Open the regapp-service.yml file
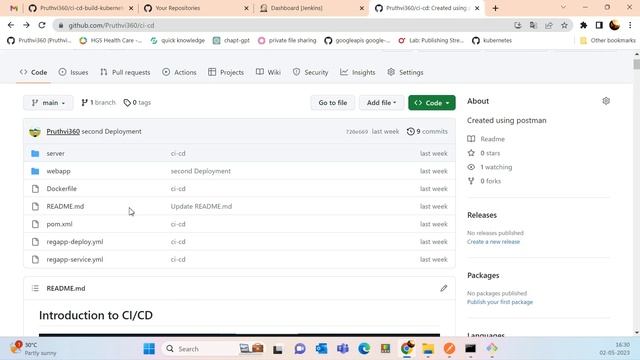The height and width of the screenshot is (360, 640). click(x=75, y=260)
